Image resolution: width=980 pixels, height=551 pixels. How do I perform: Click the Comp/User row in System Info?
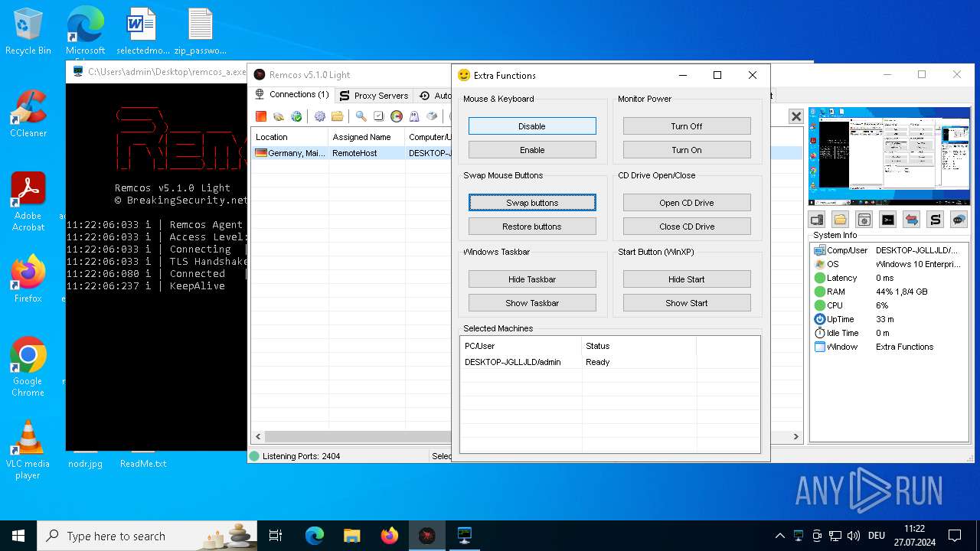(x=888, y=250)
